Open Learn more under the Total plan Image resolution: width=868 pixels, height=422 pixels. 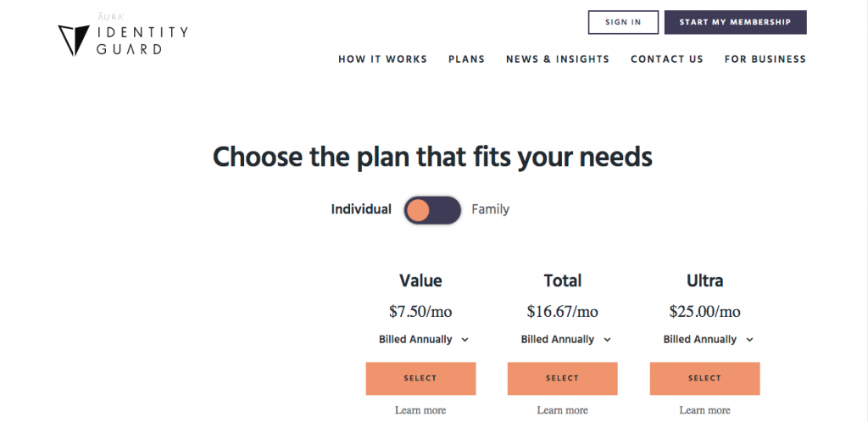click(x=563, y=410)
